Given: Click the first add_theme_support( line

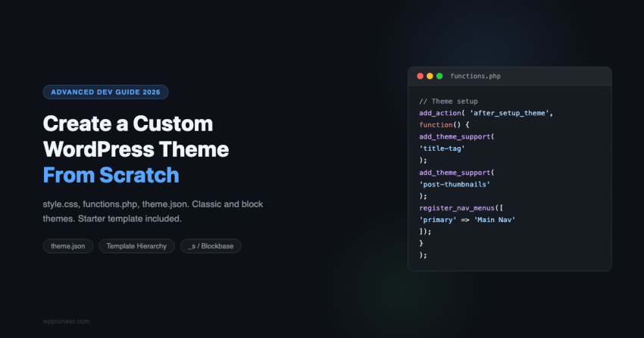Looking at the screenshot, I should [x=457, y=136].
